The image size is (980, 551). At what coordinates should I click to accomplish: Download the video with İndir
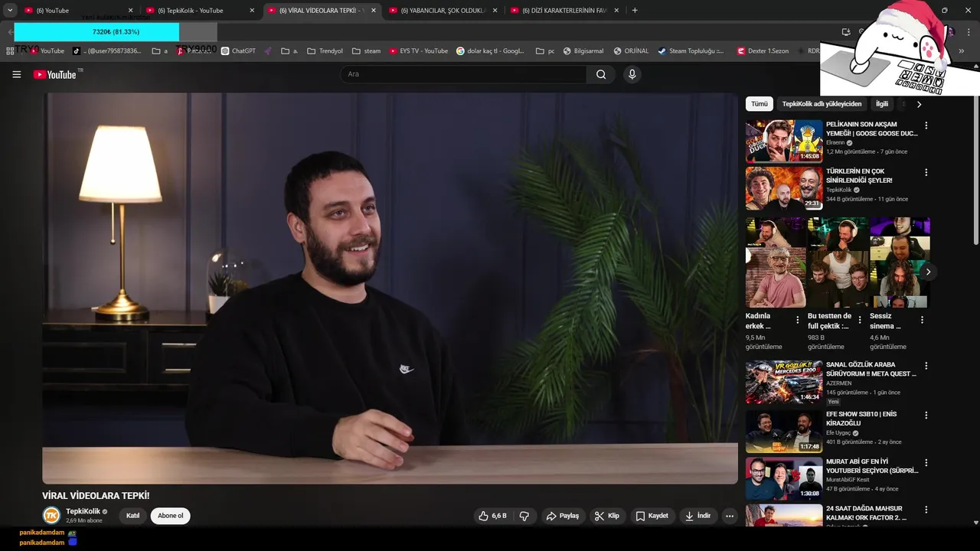point(697,516)
